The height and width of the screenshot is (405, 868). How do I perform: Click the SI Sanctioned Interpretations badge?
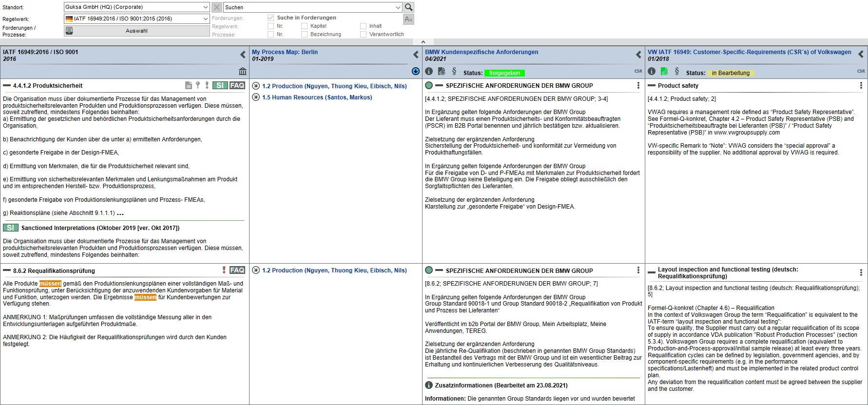coord(11,228)
